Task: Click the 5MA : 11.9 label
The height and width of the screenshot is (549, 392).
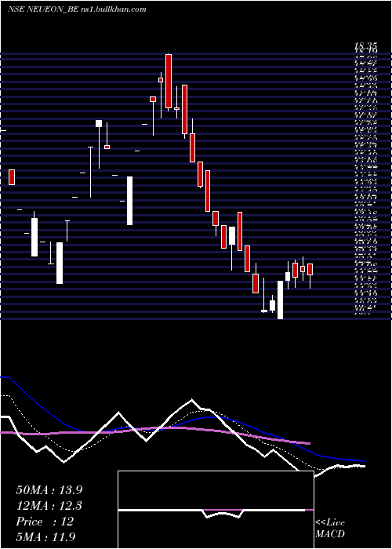Action: tap(45, 537)
